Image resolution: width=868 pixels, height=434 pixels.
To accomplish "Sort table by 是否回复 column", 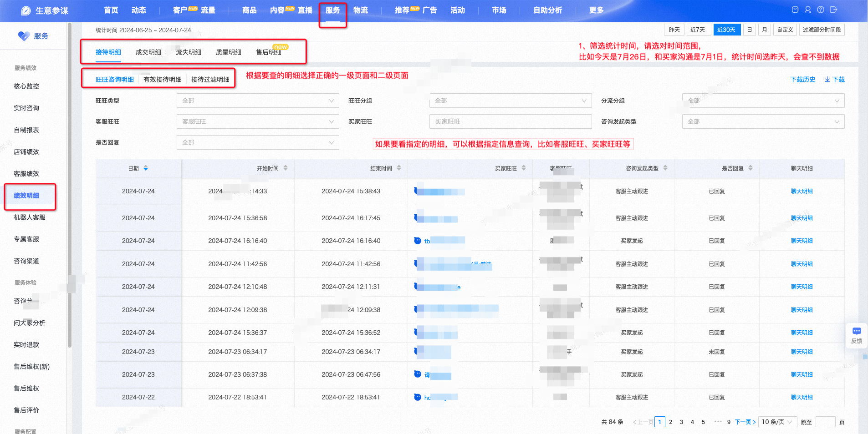I will pyautogui.click(x=751, y=168).
